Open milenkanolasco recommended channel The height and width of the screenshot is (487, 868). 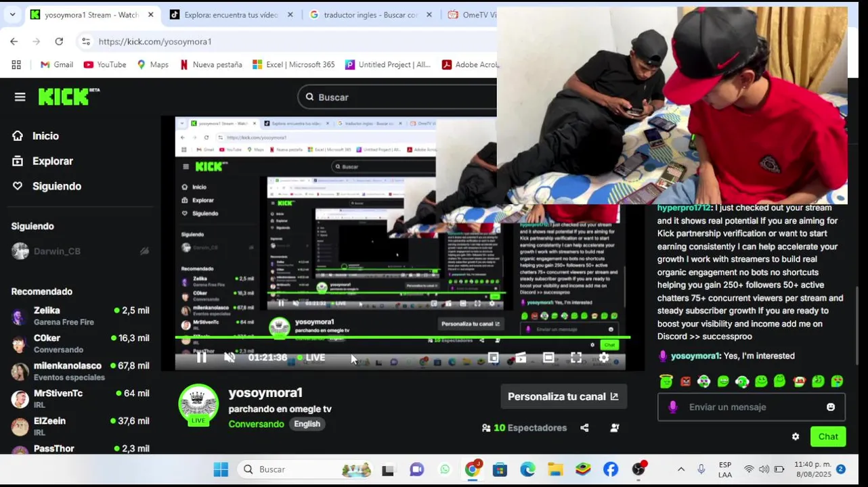[80, 371]
